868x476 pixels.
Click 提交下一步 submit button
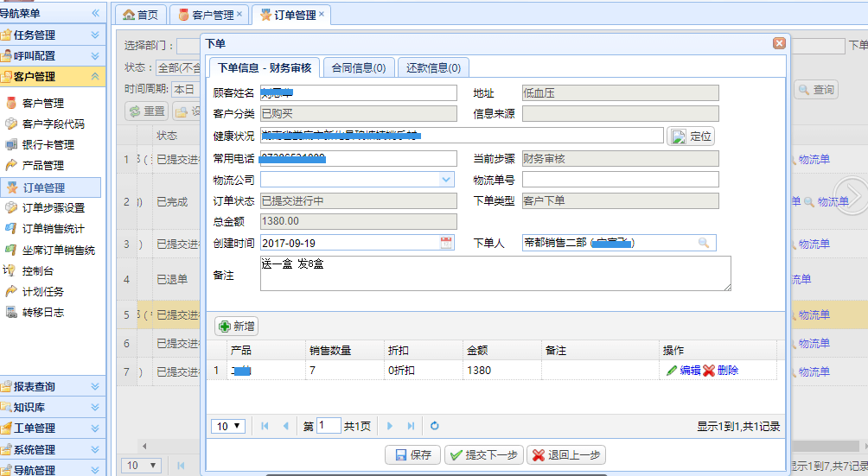pos(483,455)
